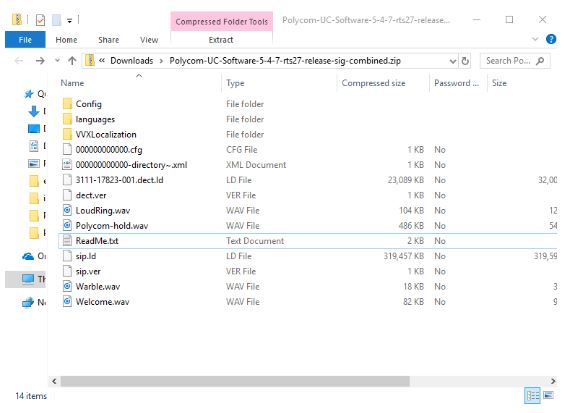
Task: Click the sip.ld file name
Action: [86, 256]
